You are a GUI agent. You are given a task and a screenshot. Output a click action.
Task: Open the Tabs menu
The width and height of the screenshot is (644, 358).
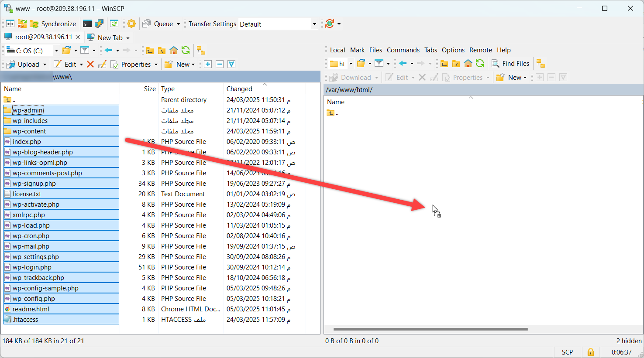coord(430,50)
